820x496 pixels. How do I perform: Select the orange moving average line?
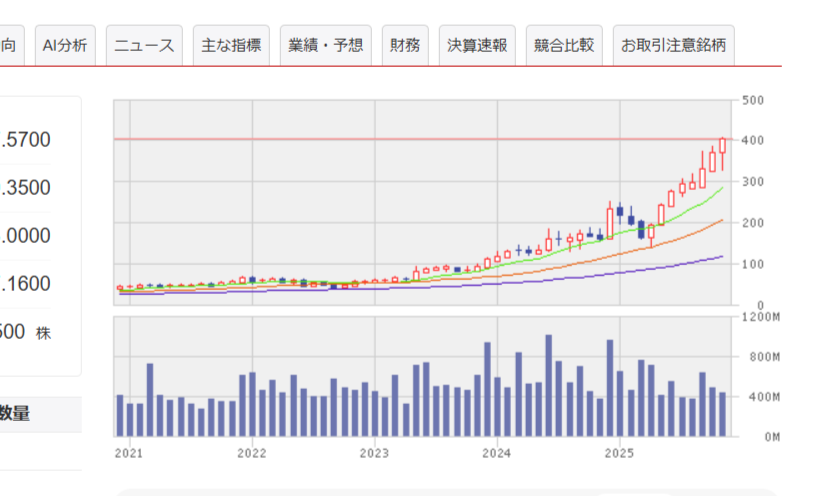pos(680,234)
